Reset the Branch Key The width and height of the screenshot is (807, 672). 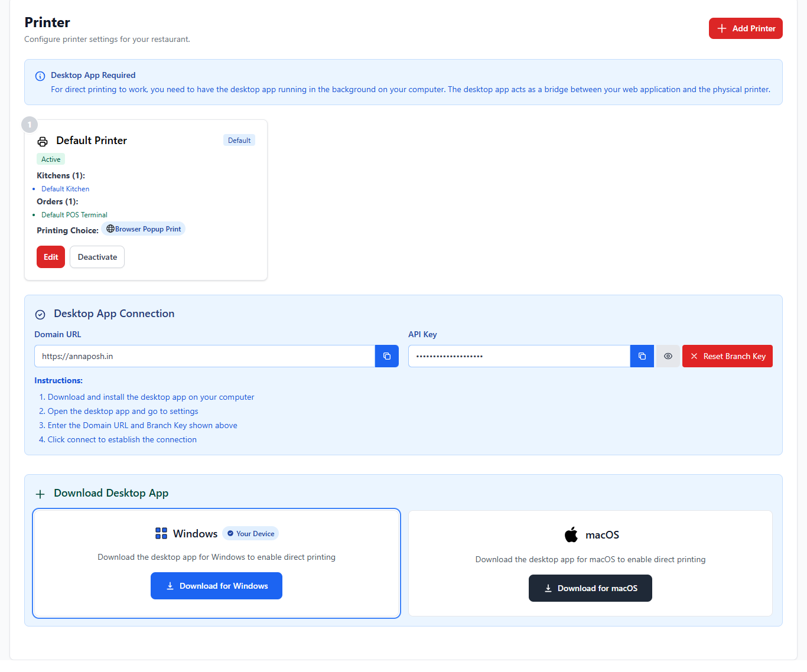coord(727,356)
